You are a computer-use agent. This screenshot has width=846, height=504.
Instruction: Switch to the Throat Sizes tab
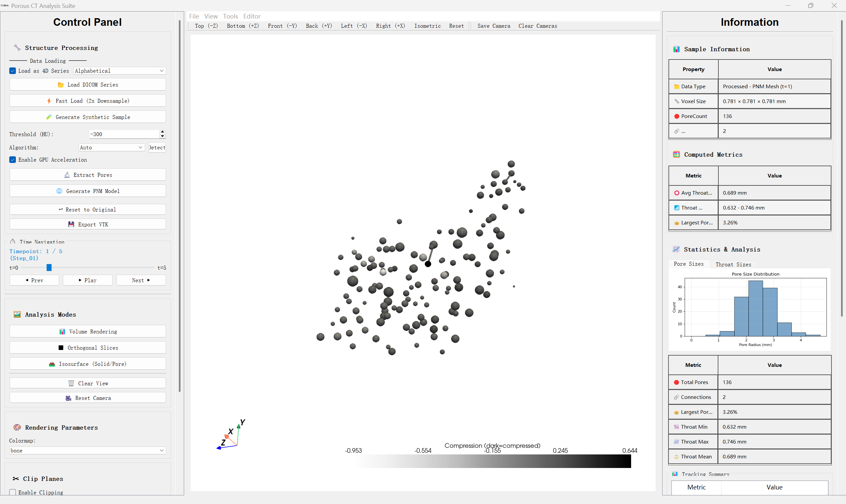pyautogui.click(x=733, y=265)
